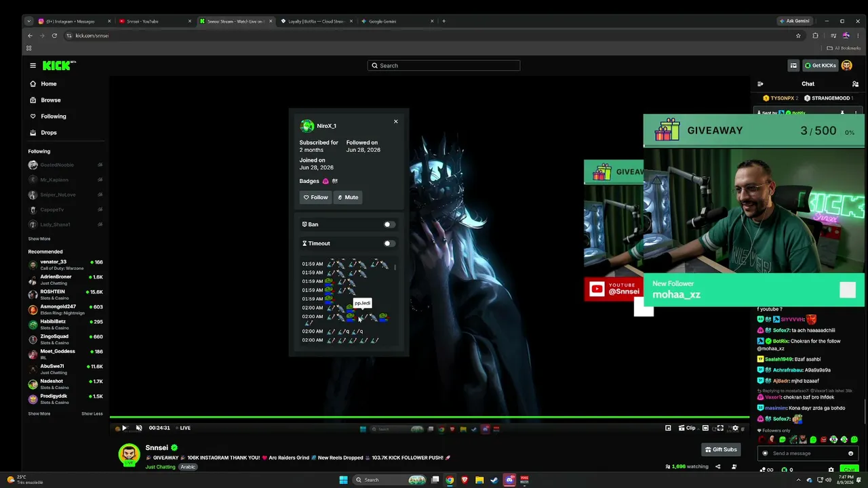Viewport: 868px width, 488px height.
Task: Click the user card message history scrollbar
Action: click(x=394, y=268)
